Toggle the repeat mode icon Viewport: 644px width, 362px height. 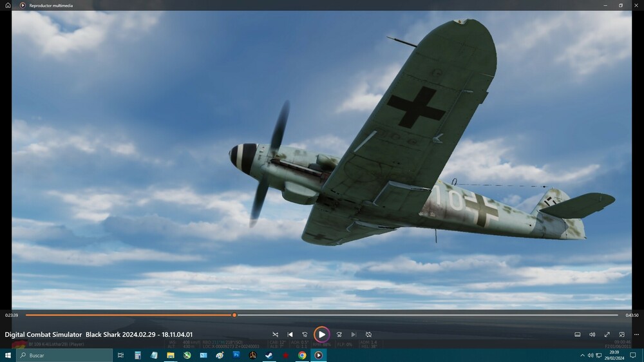tap(368, 335)
